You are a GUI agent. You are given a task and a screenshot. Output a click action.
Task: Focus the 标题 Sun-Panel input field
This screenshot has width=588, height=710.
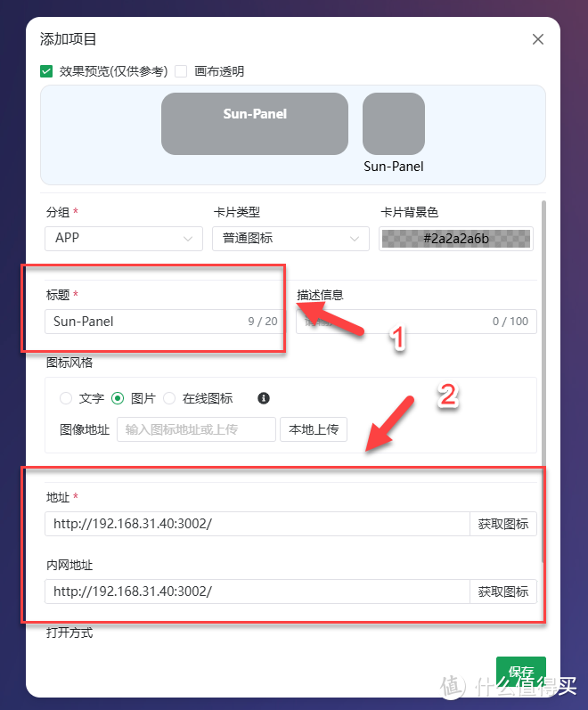tap(165, 322)
